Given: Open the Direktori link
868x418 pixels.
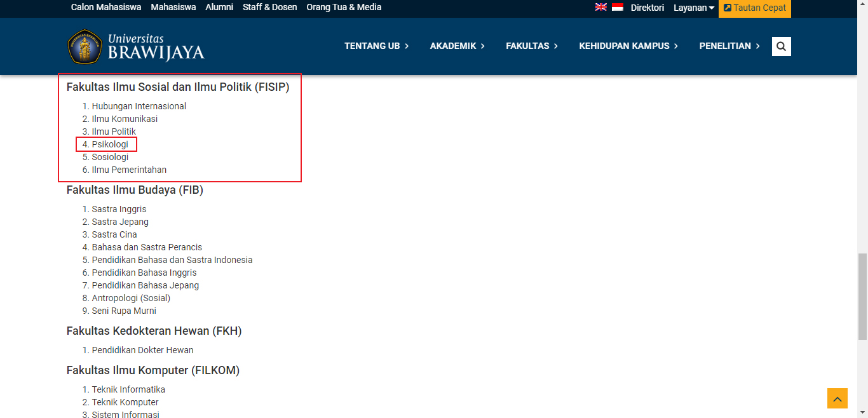Looking at the screenshot, I should coord(648,8).
